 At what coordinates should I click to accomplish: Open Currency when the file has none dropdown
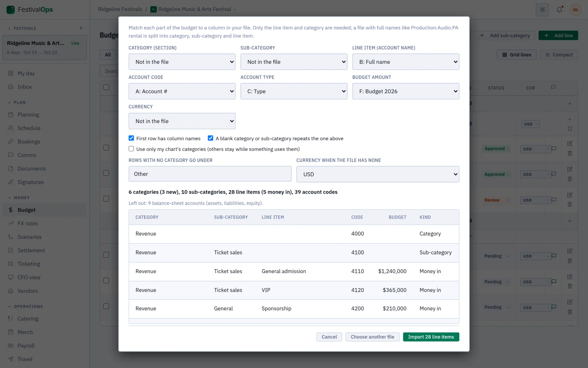coord(378,174)
